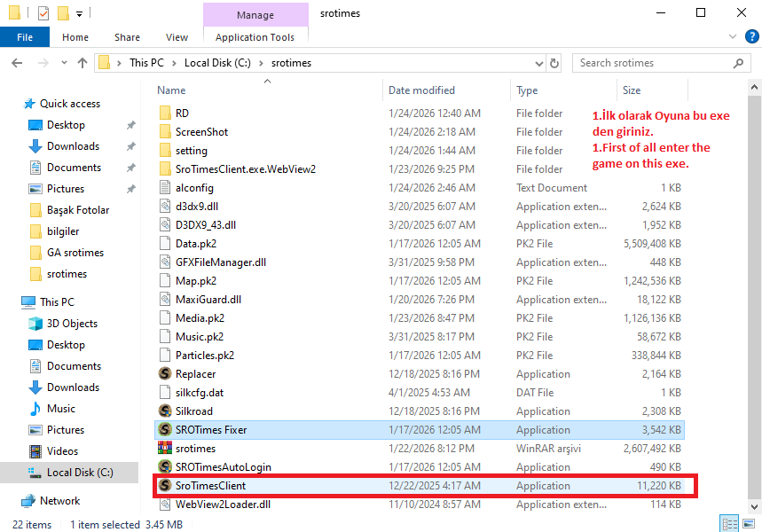The width and height of the screenshot is (762, 532).
Task: Unpin Pictures from Quick access pin icon
Action: pos(130,189)
